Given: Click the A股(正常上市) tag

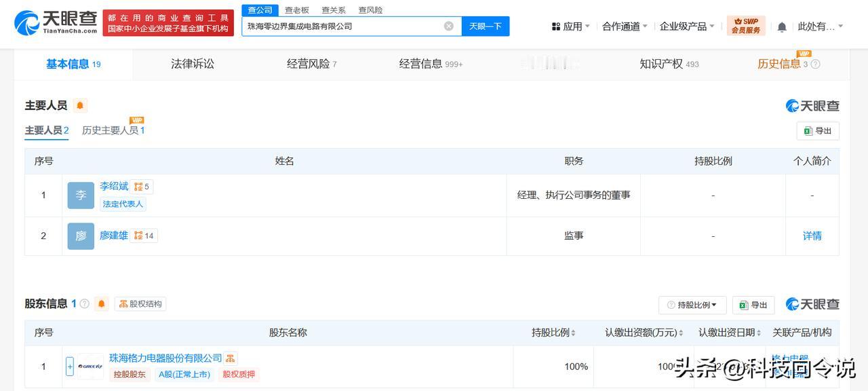Looking at the screenshot, I should coord(184,375).
